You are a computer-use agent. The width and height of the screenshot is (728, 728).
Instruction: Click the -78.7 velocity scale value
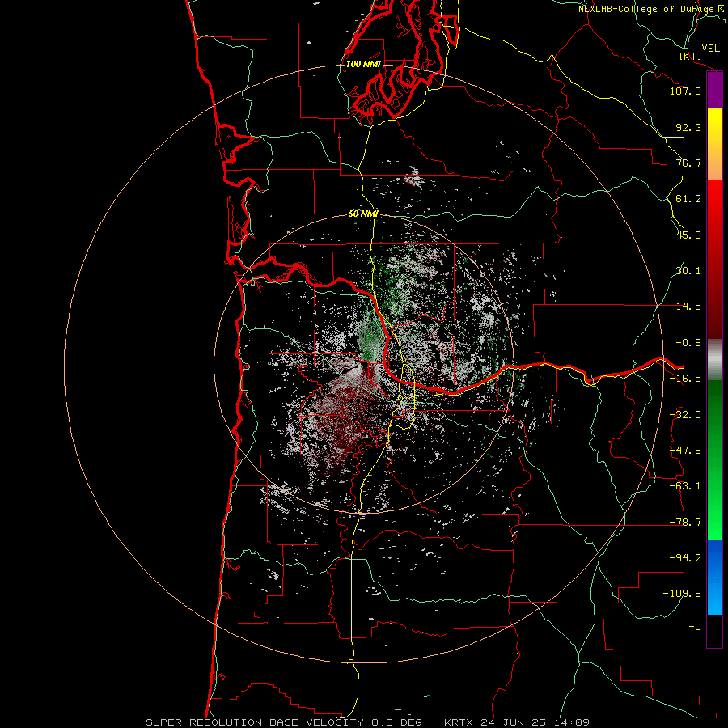(685, 523)
